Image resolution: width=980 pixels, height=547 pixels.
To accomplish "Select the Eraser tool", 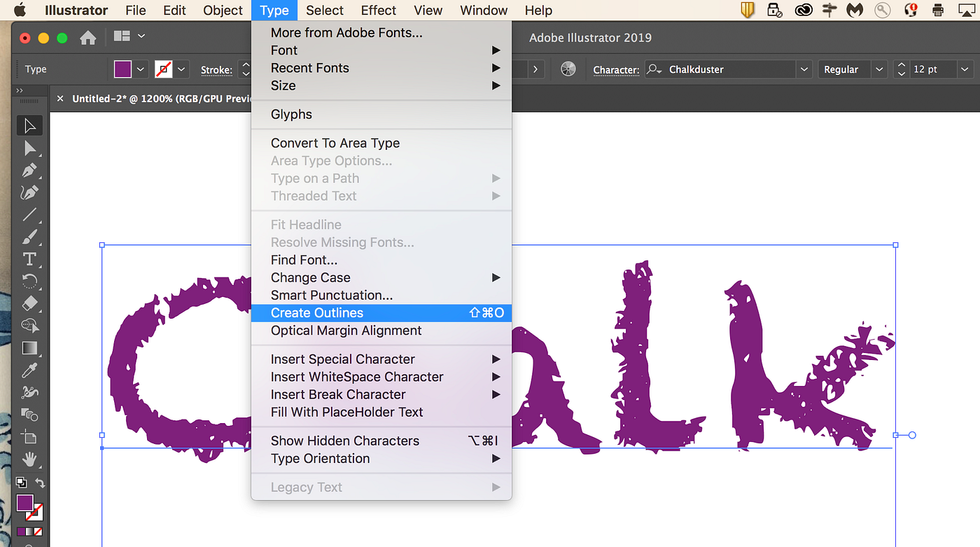I will pyautogui.click(x=29, y=303).
